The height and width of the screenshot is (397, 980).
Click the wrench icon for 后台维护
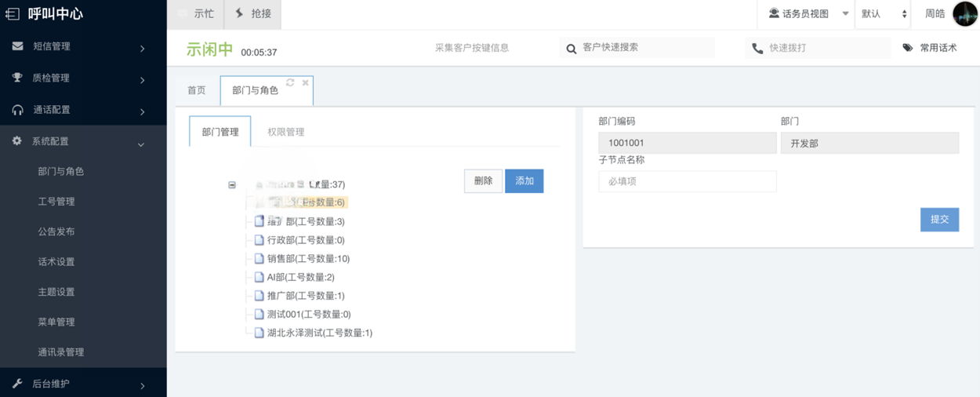click(x=17, y=384)
